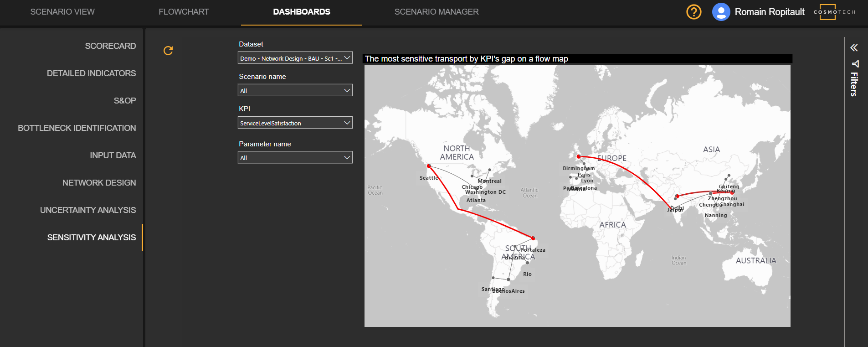The image size is (868, 347).
Task: Click the user profile avatar icon
Action: [721, 12]
